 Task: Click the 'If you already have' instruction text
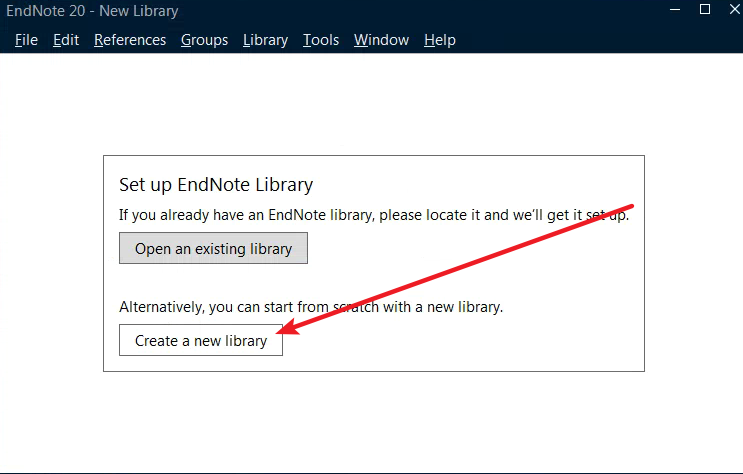[374, 215]
